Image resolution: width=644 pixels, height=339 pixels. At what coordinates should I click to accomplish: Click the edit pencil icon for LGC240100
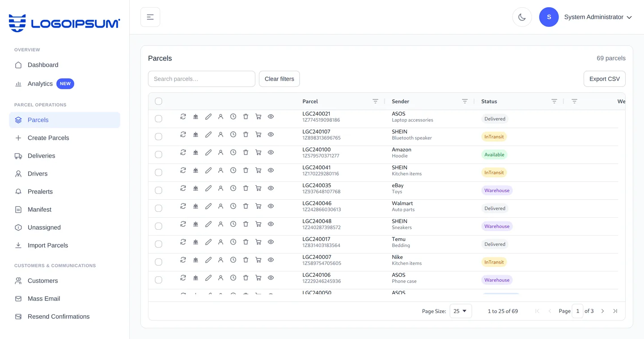tap(208, 152)
